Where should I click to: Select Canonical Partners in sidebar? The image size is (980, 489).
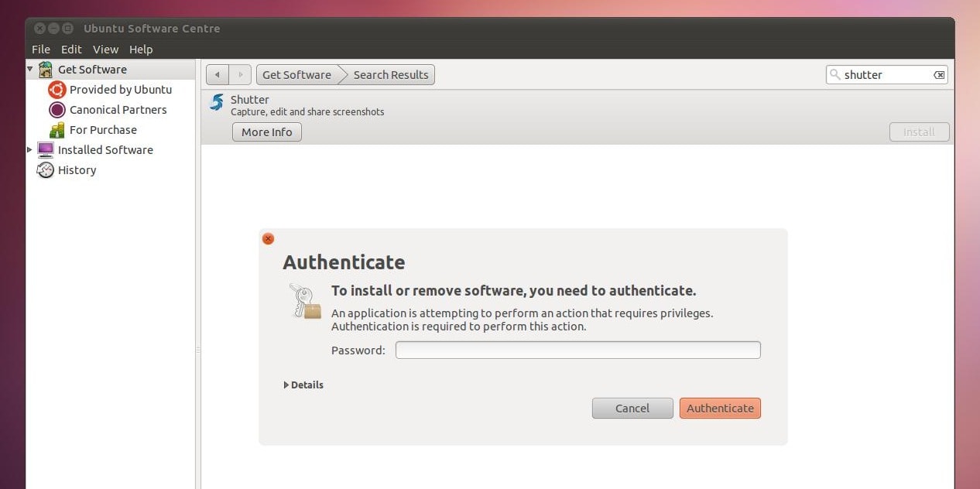[x=118, y=110]
